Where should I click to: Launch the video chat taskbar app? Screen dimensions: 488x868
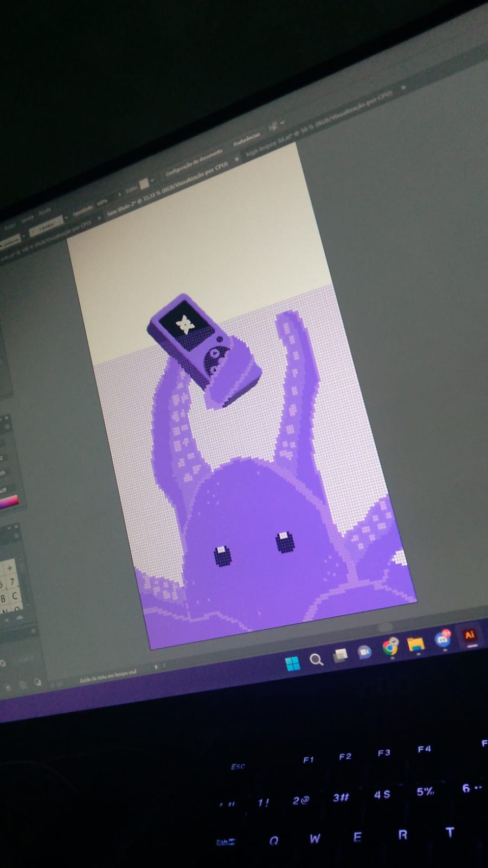364,651
